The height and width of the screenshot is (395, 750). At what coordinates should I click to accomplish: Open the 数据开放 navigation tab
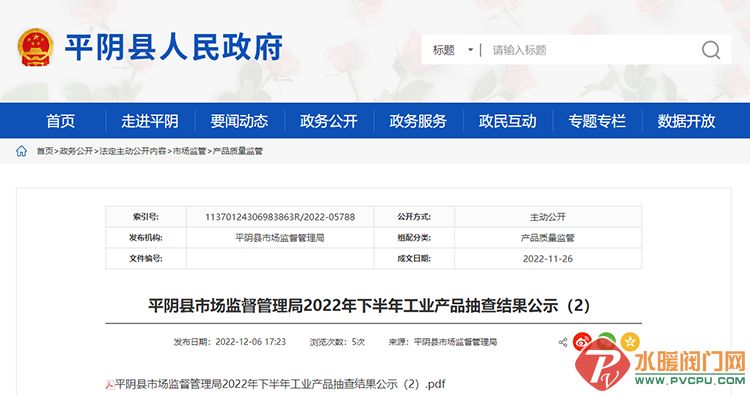[x=686, y=121]
